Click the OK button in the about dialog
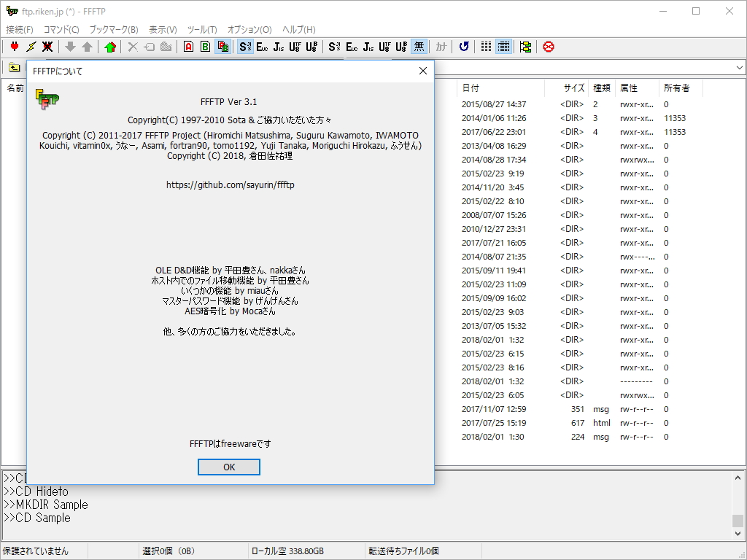747x560 pixels. [228, 467]
